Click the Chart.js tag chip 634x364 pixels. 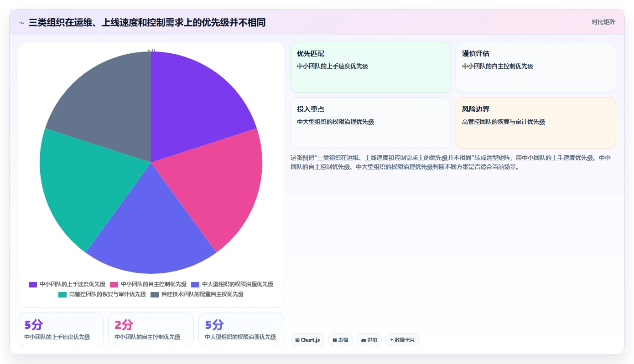pos(307,340)
